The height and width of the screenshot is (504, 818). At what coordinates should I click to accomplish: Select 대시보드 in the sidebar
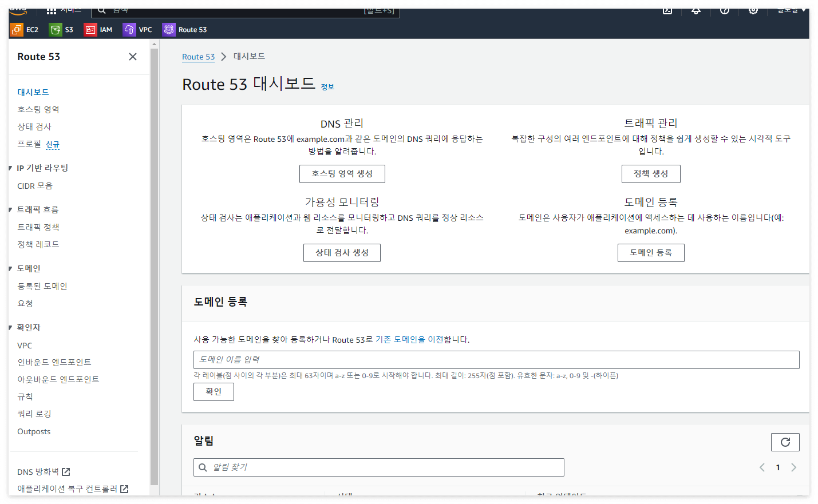pyautogui.click(x=33, y=92)
